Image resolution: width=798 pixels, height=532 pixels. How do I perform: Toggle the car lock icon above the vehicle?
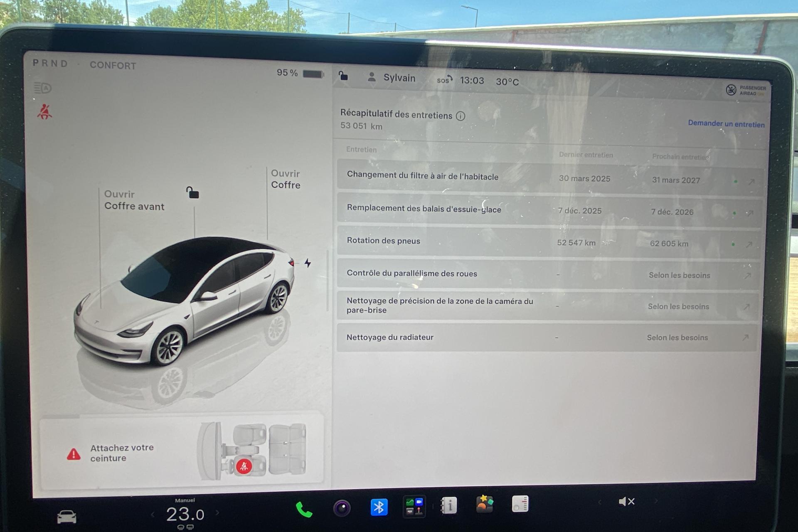192,192
